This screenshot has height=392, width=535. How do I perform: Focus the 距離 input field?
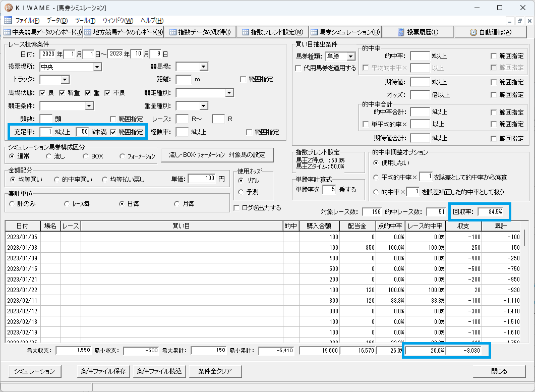184,80
